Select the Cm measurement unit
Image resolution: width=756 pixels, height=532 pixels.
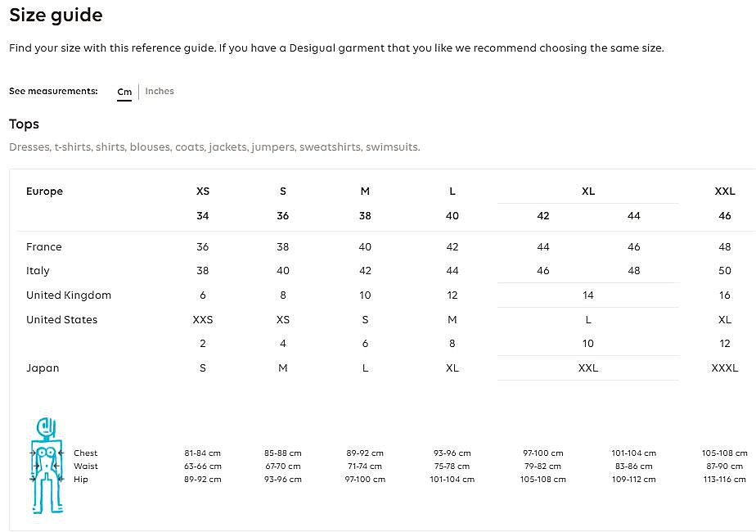(x=124, y=92)
